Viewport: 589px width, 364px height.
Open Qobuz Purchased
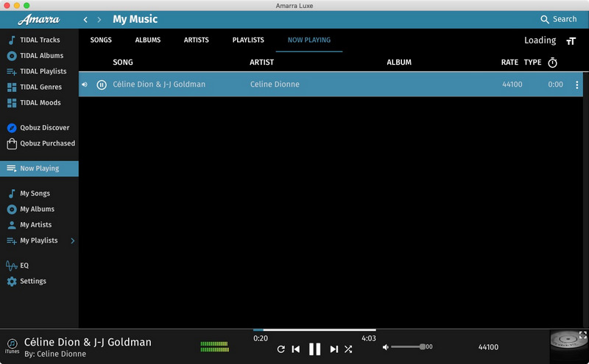40,143
